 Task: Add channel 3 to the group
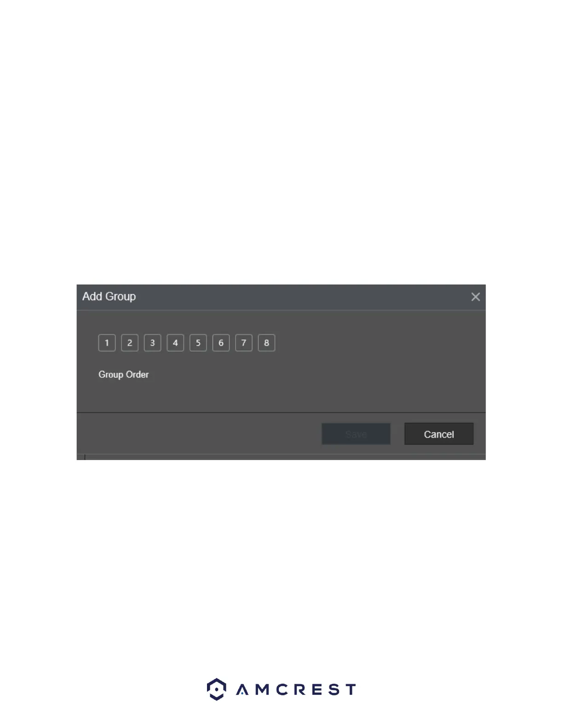[x=152, y=343]
